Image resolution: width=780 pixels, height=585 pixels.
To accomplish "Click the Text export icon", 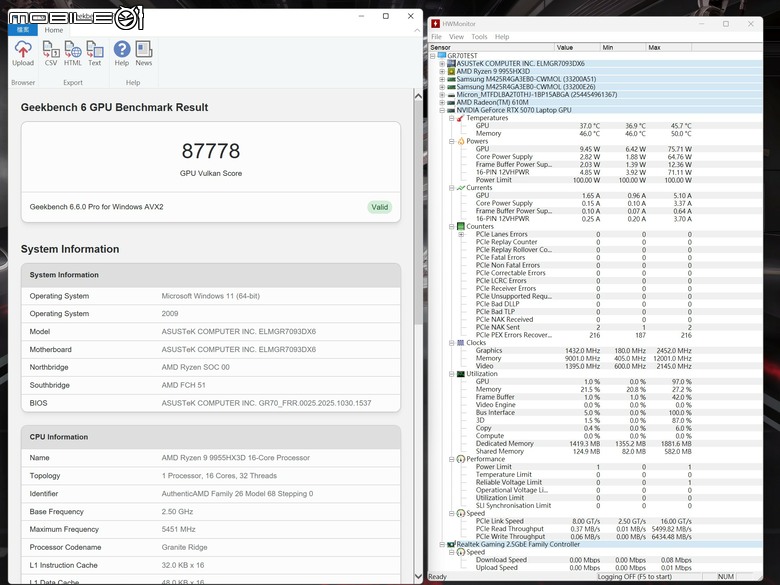I will (x=95, y=49).
